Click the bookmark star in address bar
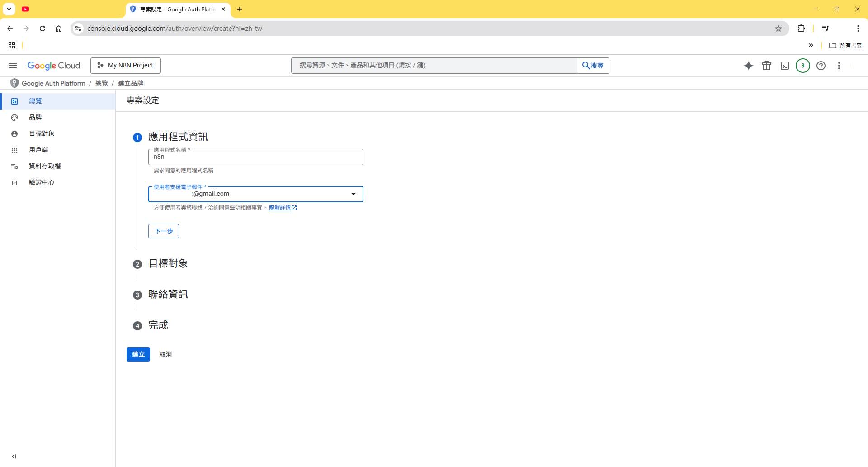 click(x=779, y=28)
